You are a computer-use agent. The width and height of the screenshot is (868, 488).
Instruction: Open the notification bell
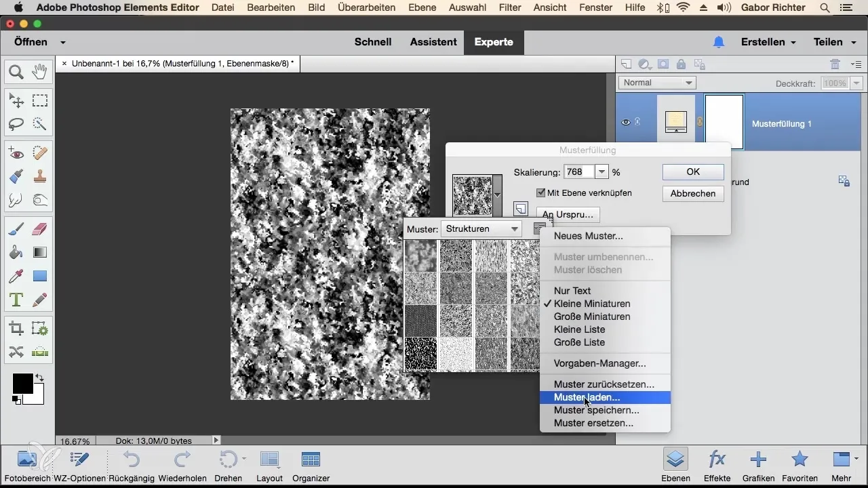pyautogui.click(x=719, y=42)
